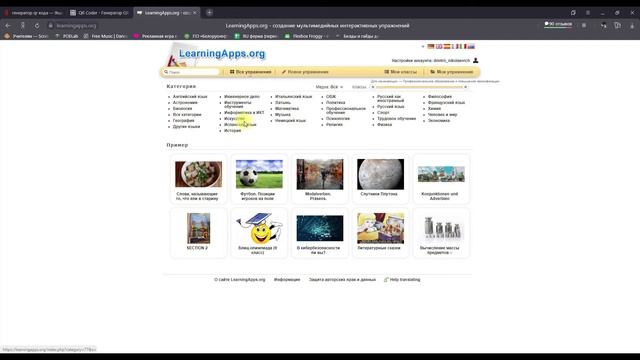Viewport: 640px width, 360px height.
Task: Switch to the QR Coder tab
Action: click(99, 13)
